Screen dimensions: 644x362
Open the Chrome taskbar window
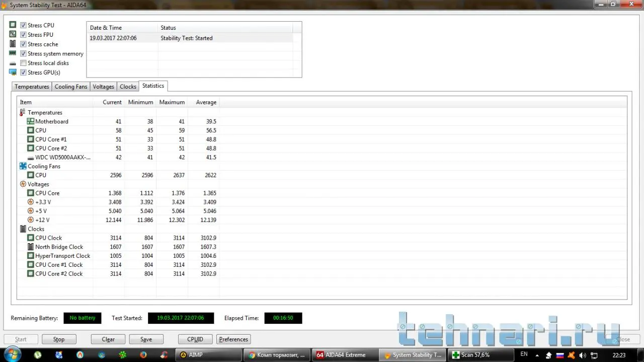[x=277, y=355]
